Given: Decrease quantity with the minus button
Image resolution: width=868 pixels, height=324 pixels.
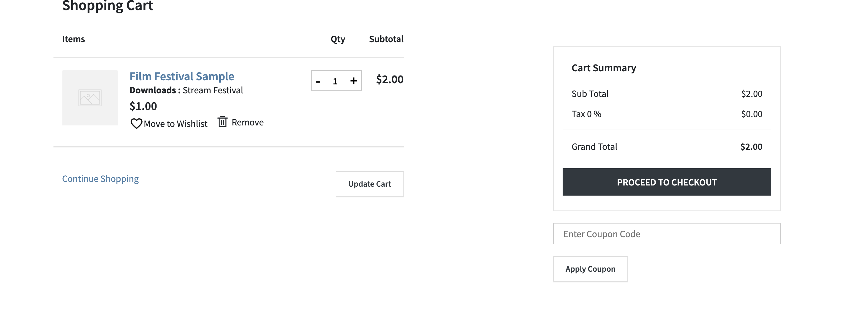Looking at the screenshot, I should [x=318, y=81].
